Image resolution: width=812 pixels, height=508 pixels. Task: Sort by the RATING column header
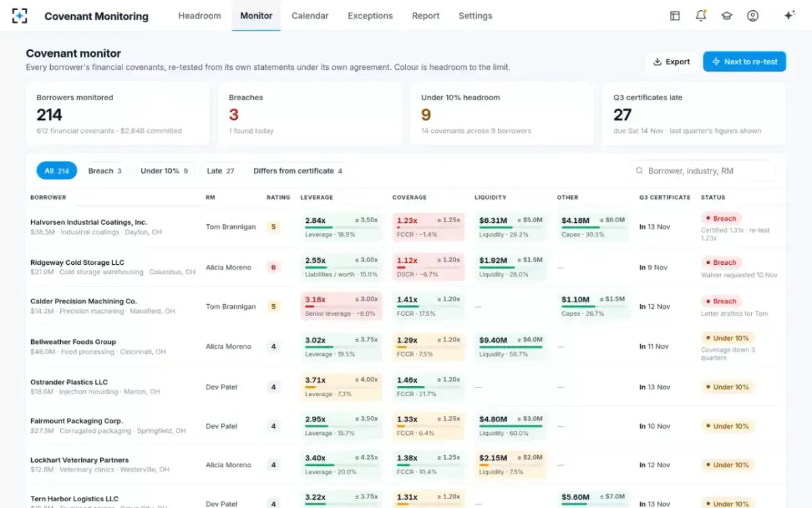point(278,198)
